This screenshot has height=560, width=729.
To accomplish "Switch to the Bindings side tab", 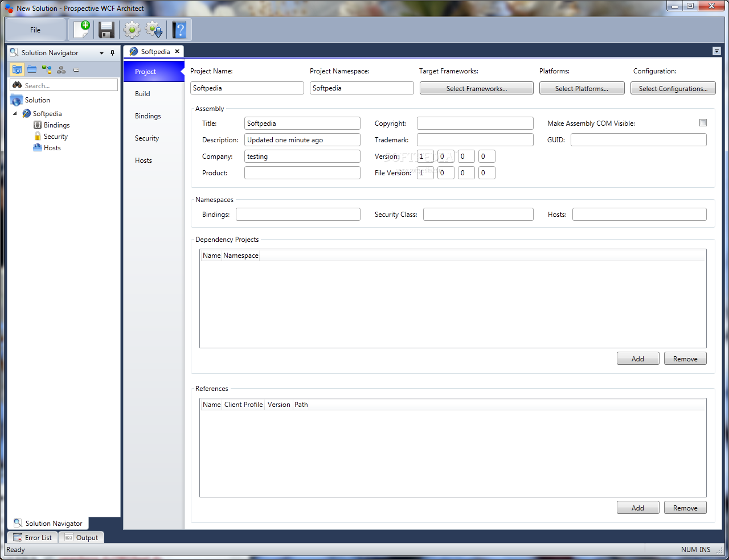I will (x=154, y=116).
